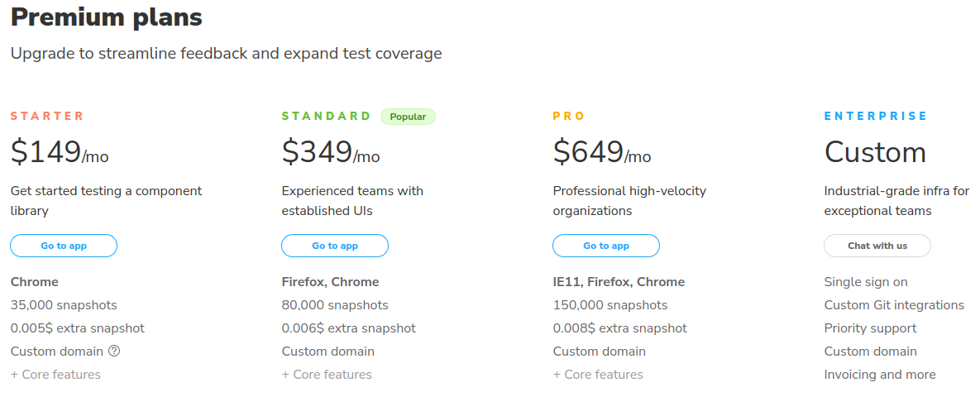Click Starter plan's Go to app button
Image resolution: width=980 pixels, height=397 pixels.
point(64,246)
